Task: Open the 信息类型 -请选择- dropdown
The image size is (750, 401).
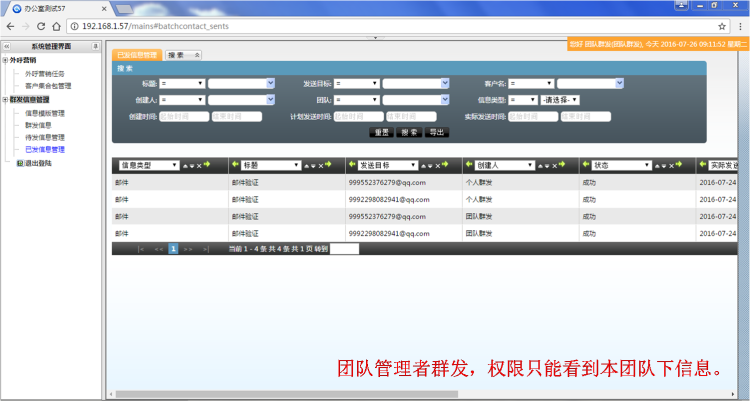Action: click(559, 100)
